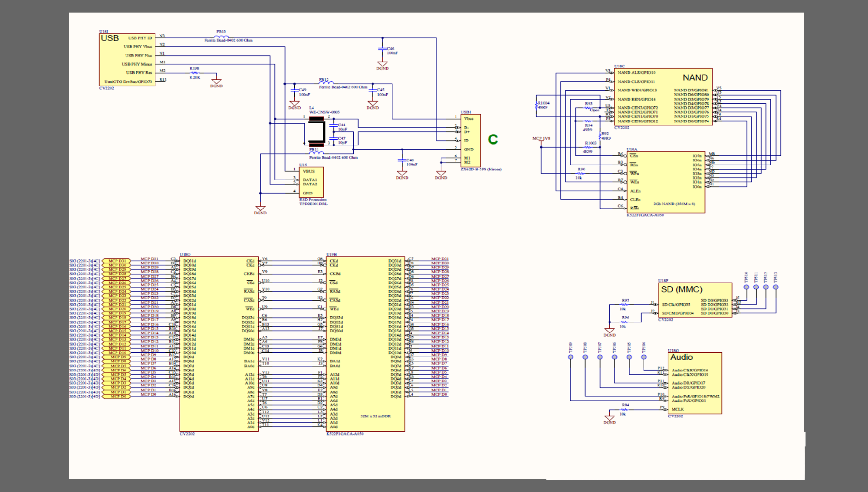Click the DGND ground symbol below U15
The height and width of the screenshot is (492, 868).
tap(260, 210)
